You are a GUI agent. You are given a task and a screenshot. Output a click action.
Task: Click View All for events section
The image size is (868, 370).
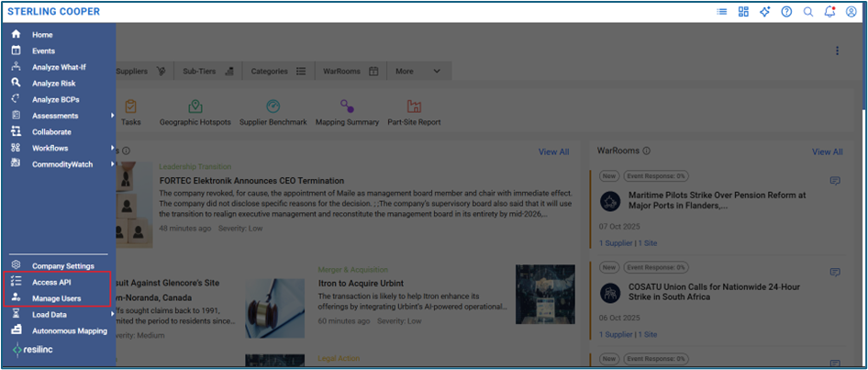553,151
